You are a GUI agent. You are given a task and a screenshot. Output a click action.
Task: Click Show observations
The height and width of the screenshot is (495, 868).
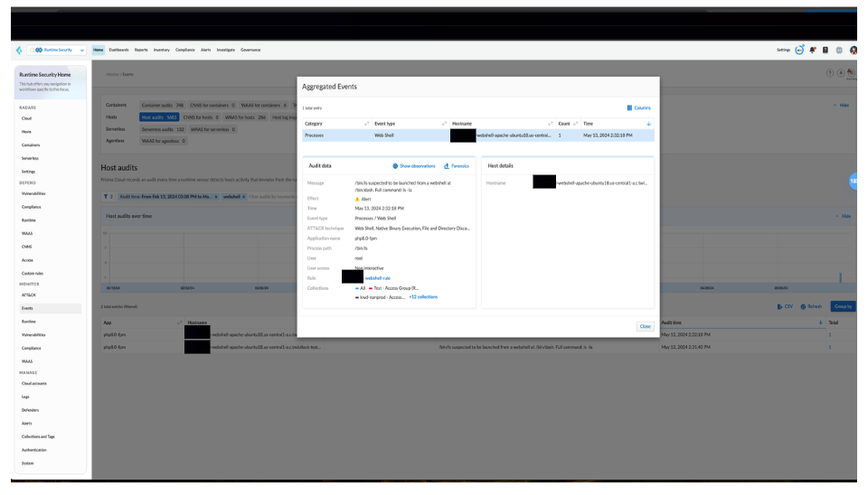[x=414, y=166]
